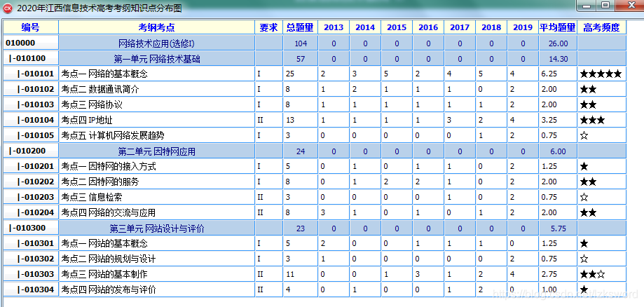The height and width of the screenshot is (307, 644).
Task: Click the 要求 column header
Action: (268, 27)
